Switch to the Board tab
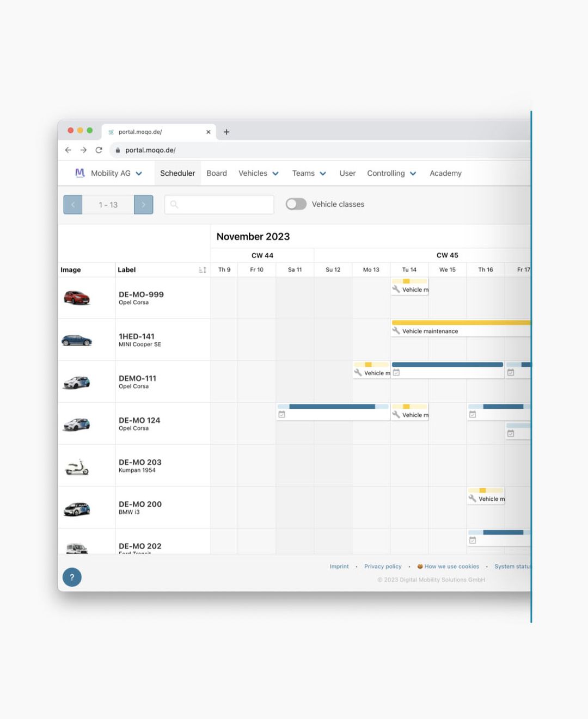This screenshot has height=719, width=588. tap(217, 173)
